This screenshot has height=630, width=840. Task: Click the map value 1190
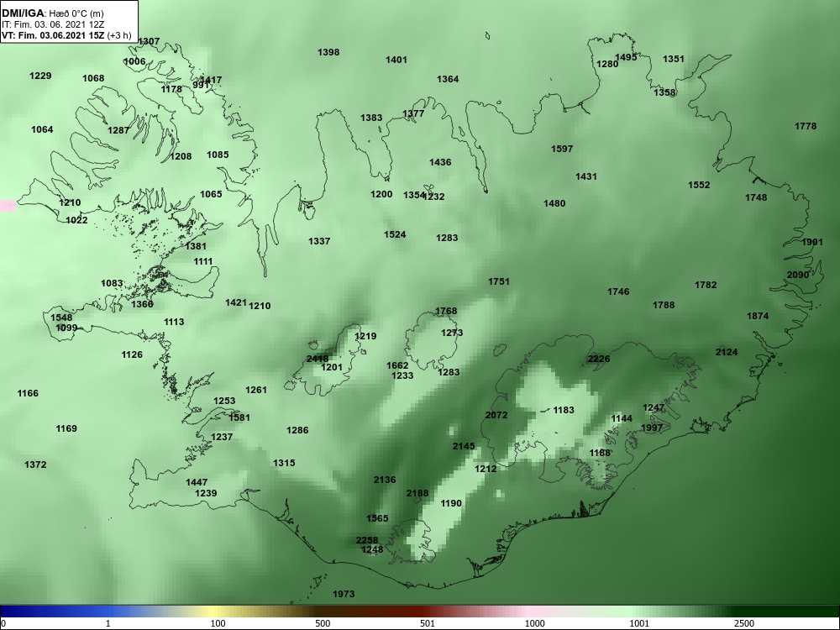click(451, 503)
